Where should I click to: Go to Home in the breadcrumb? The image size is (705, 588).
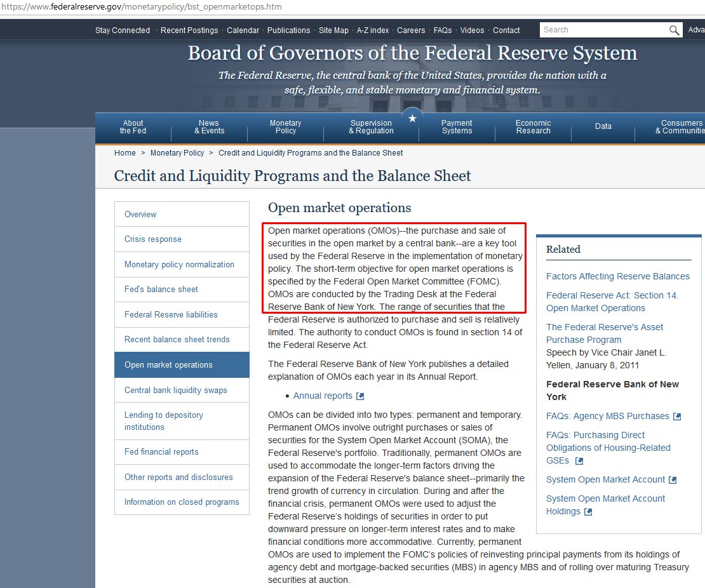click(x=125, y=153)
